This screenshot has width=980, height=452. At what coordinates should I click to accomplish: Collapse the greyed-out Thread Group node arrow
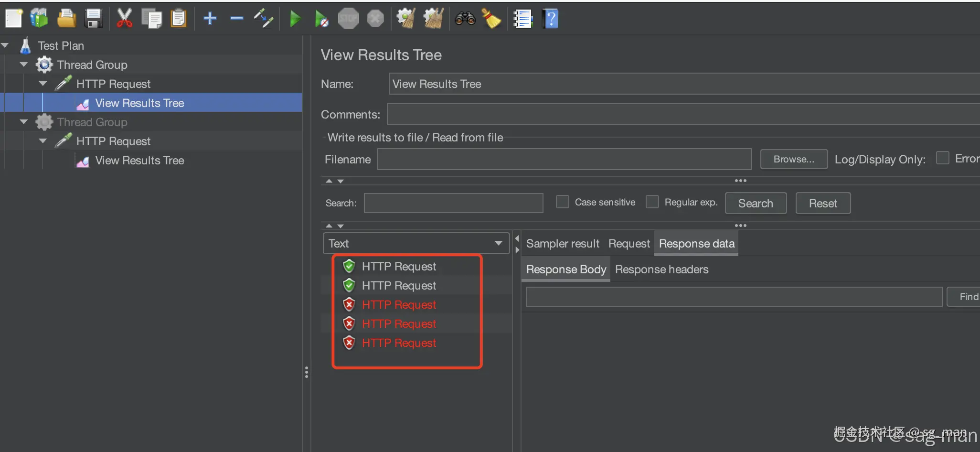pos(24,122)
